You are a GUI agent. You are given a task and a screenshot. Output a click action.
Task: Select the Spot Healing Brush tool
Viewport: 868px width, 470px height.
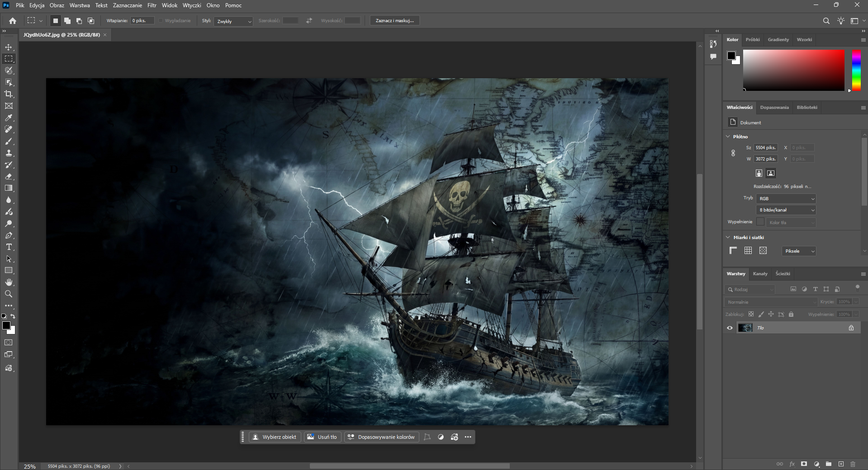(9, 129)
